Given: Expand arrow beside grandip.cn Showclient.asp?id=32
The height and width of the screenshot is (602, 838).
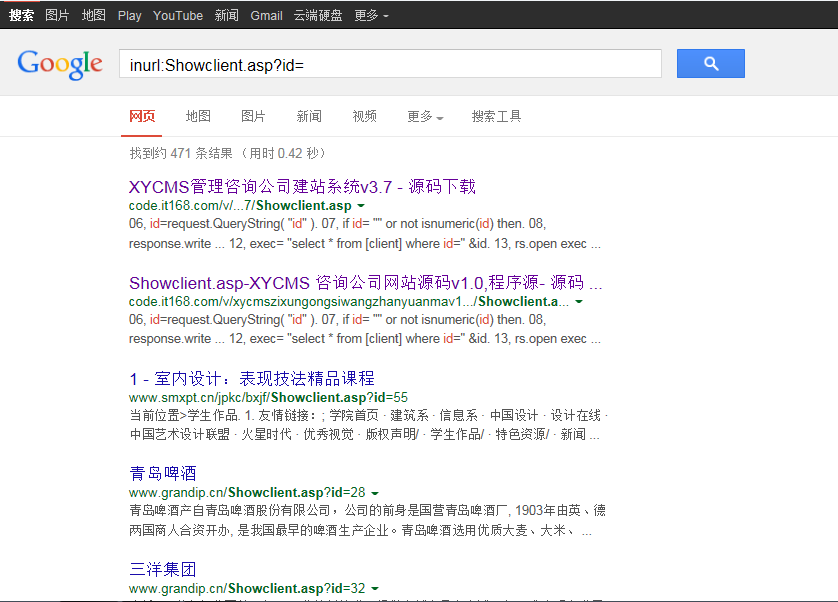Looking at the screenshot, I should 375,589.
